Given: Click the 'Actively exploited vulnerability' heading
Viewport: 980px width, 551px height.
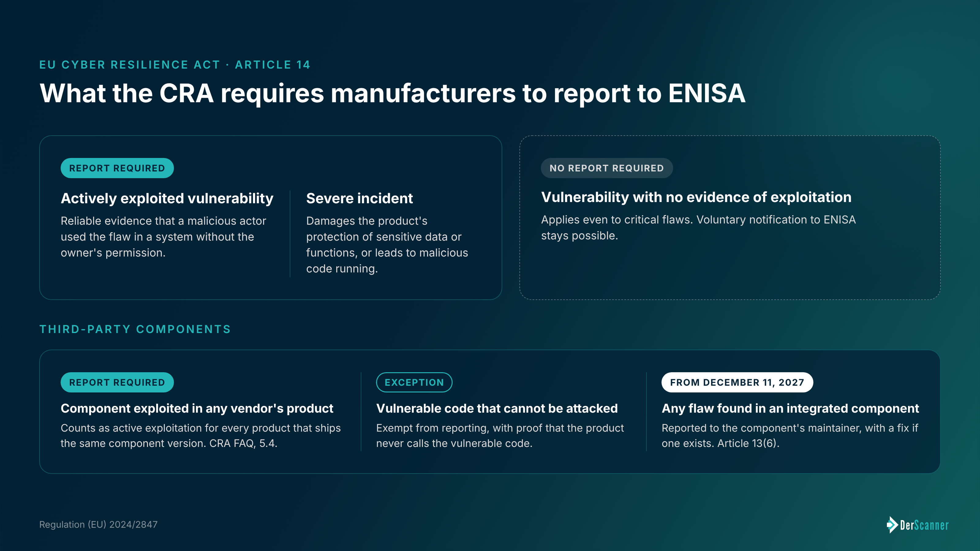Looking at the screenshot, I should [x=167, y=198].
